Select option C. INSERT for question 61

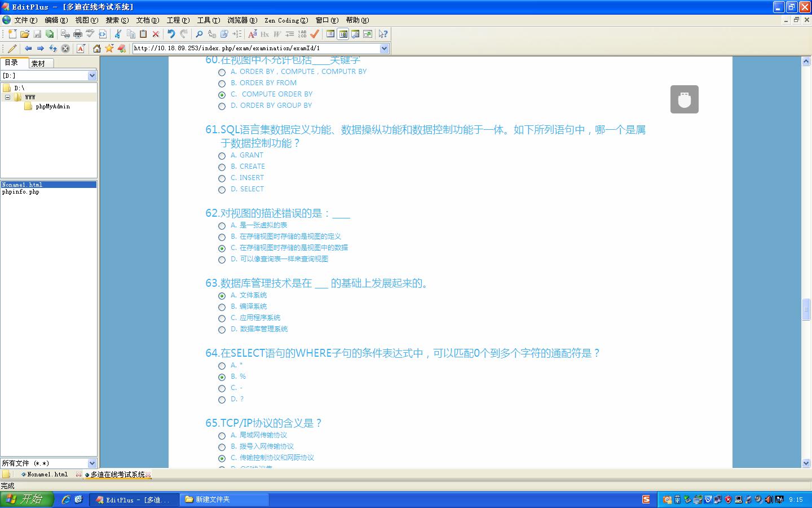pos(222,178)
